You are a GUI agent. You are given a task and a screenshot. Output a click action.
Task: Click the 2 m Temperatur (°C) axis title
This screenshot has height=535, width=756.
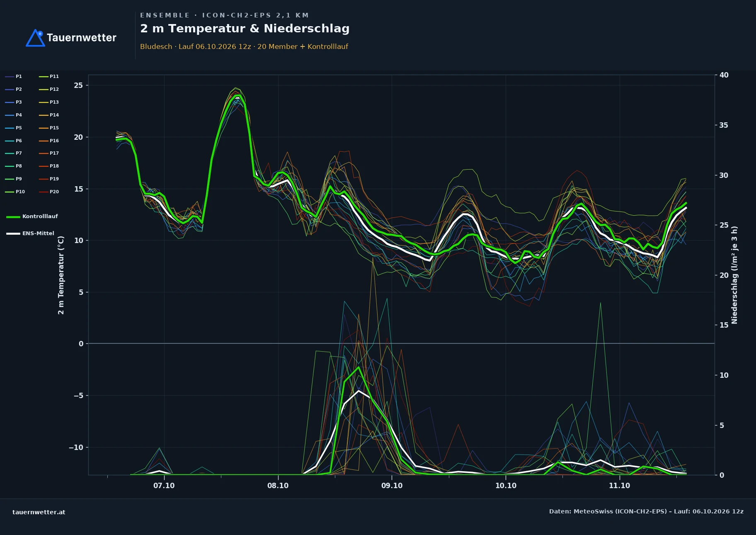point(61,275)
